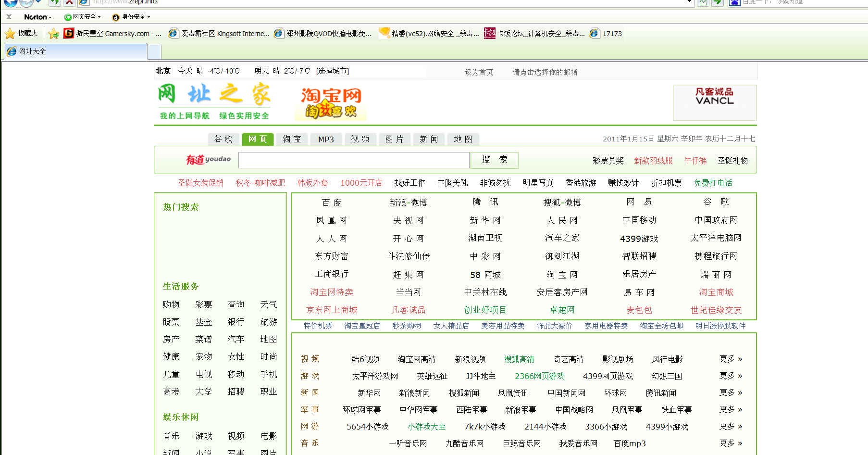Switch to the 图片 search tab
This screenshot has width=868, height=455.
pyautogui.click(x=394, y=139)
